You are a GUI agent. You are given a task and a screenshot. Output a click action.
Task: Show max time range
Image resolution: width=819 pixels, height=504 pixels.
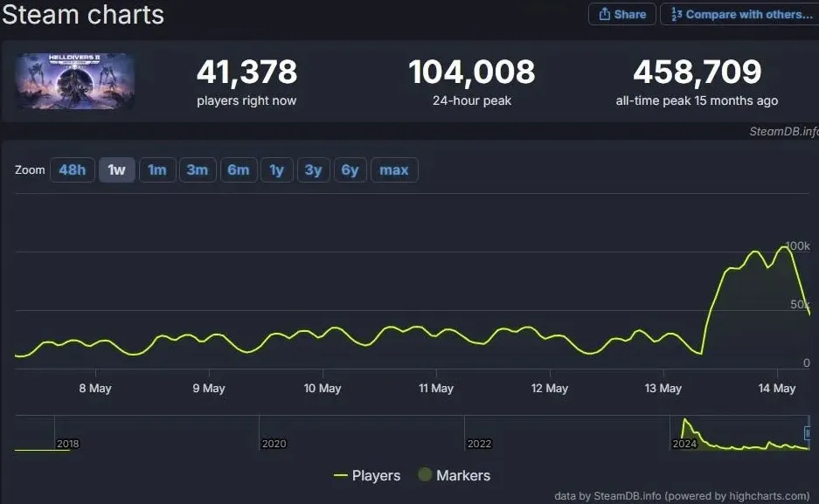(394, 170)
